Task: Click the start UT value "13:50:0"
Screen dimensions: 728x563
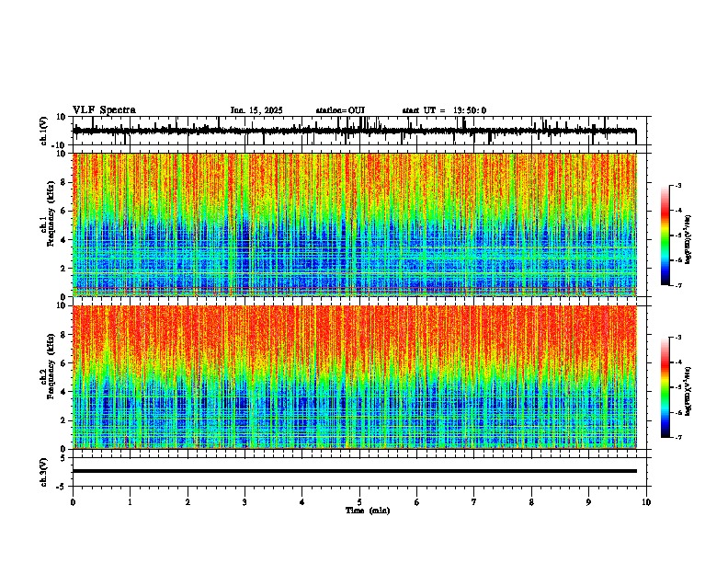Action: [470, 110]
